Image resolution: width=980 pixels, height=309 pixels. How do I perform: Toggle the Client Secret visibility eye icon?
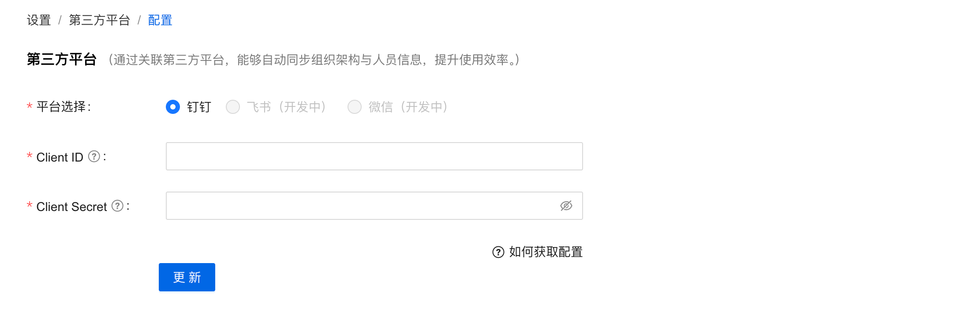tap(566, 206)
